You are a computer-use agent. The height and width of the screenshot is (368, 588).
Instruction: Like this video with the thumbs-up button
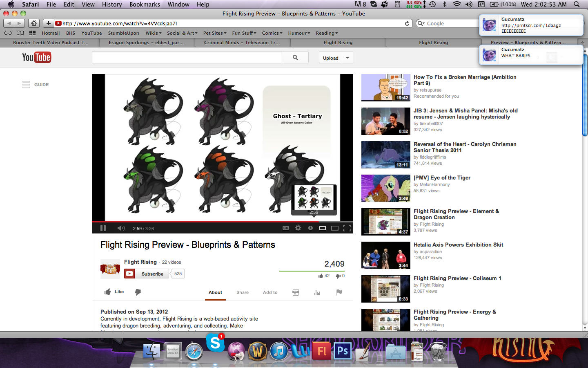[114, 292]
